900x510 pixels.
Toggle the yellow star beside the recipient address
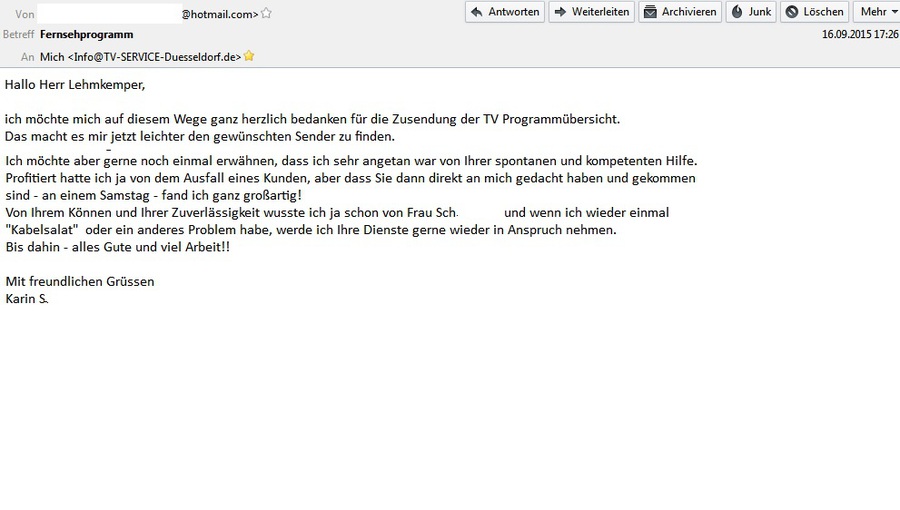(x=249, y=57)
